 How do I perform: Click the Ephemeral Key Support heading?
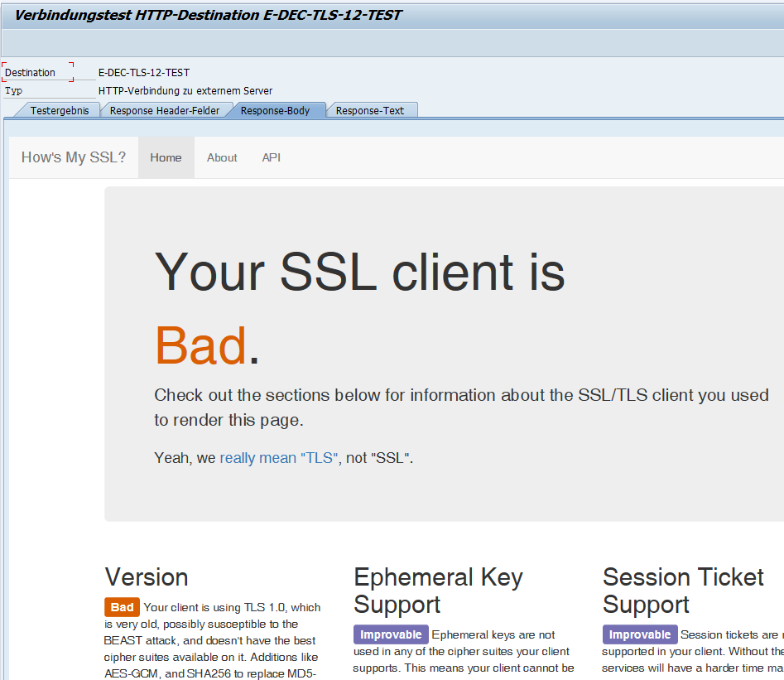coord(438,591)
